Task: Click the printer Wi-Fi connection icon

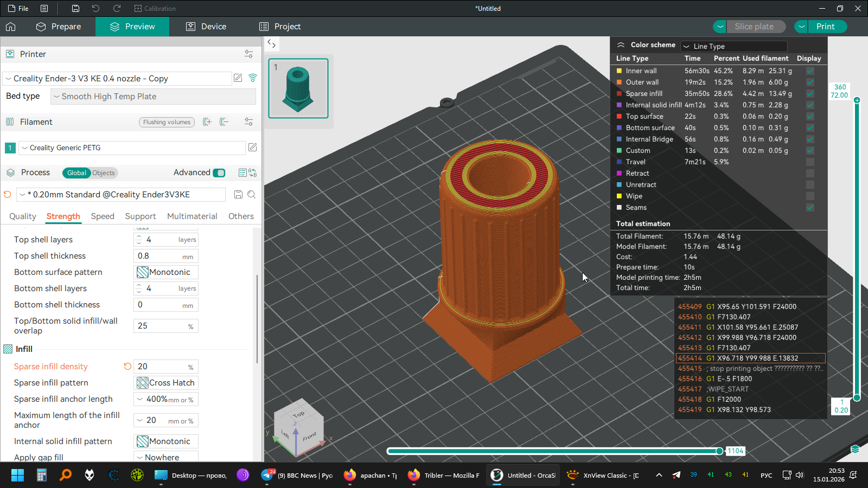Action: [x=252, y=78]
